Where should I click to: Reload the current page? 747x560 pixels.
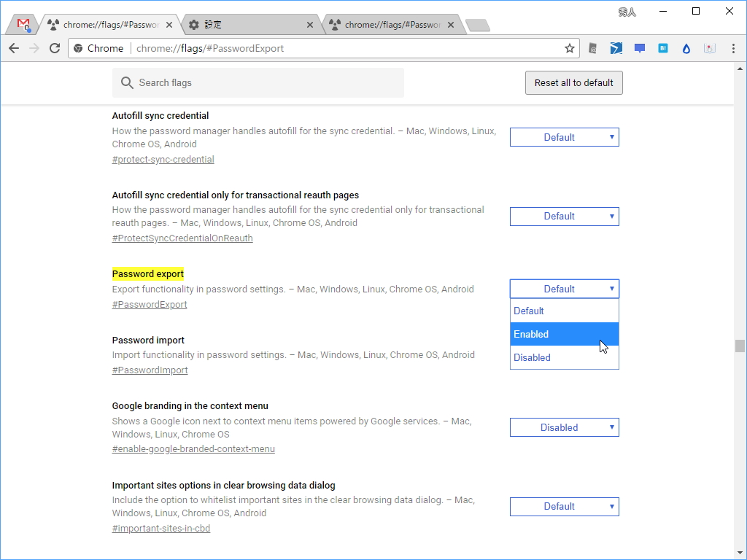55,48
